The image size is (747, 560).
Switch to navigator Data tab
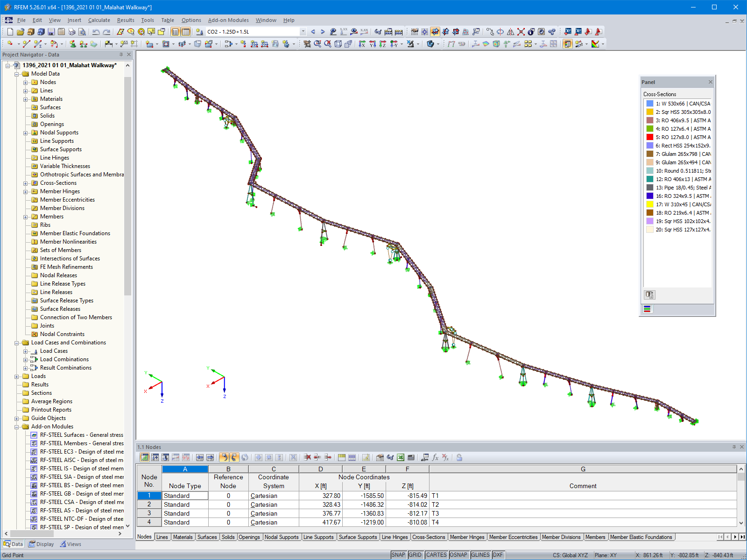(13, 544)
